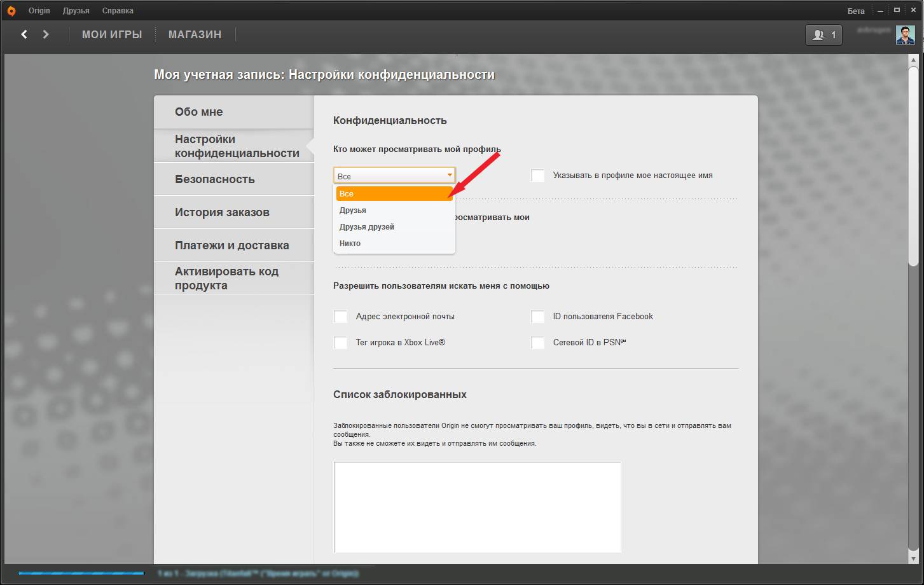Click the blocked users list box
The image size is (924, 585).
477,507
